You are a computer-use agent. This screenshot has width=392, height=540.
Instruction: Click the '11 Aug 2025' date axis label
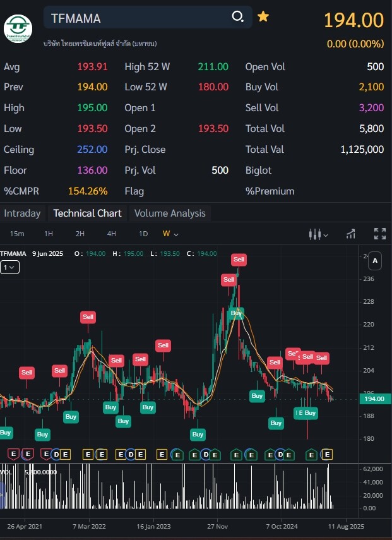tap(346, 527)
